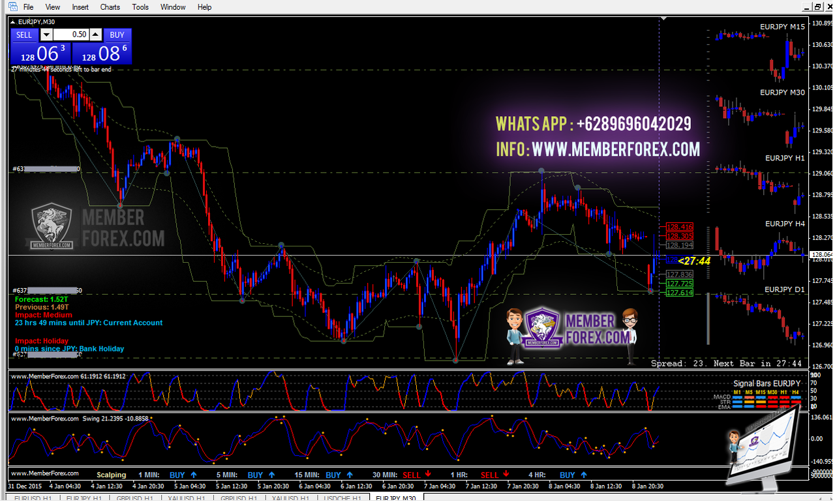Viewport: 835px width, 504px height.
Task: Click the 130.890 price on the scale
Action: click(822, 23)
